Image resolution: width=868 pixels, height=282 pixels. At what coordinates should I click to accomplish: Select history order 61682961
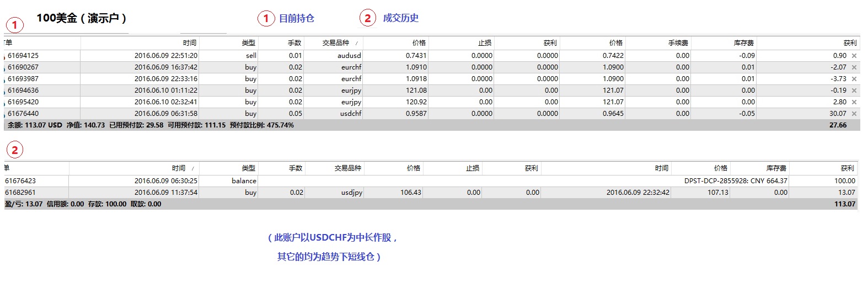[x=20, y=193]
